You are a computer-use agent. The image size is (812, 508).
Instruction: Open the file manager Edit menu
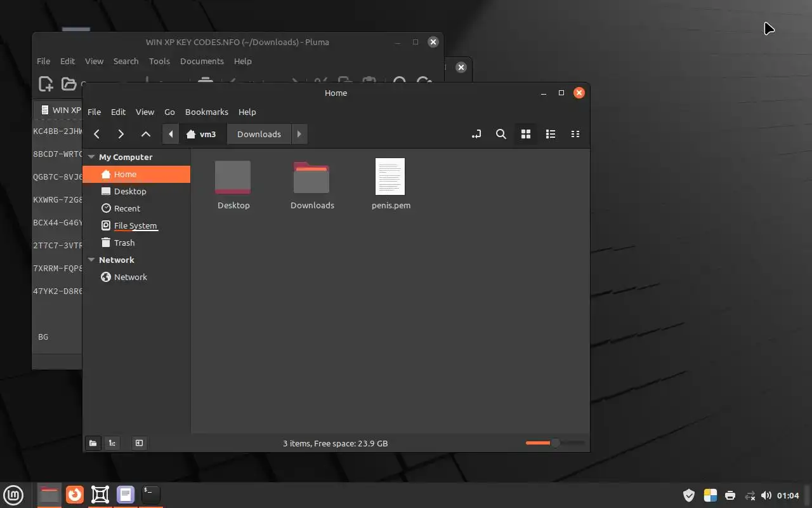[118, 112]
